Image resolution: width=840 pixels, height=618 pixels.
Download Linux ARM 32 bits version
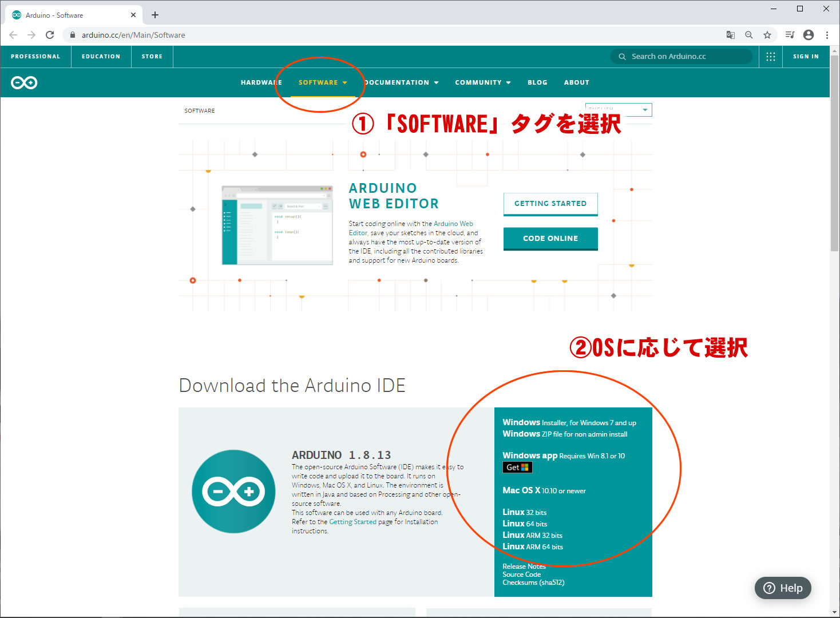pyautogui.click(x=532, y=535)
